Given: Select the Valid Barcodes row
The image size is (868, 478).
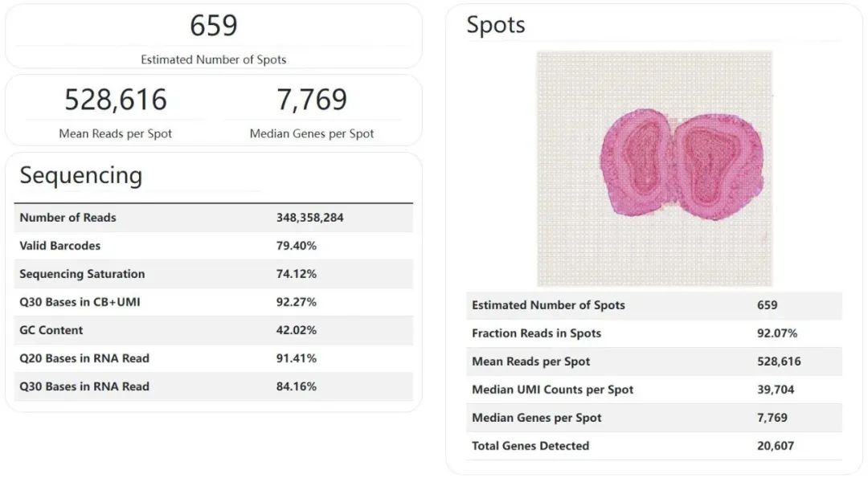Looking at the screenshot, I should pyautogui.click(x=213, y=246).
